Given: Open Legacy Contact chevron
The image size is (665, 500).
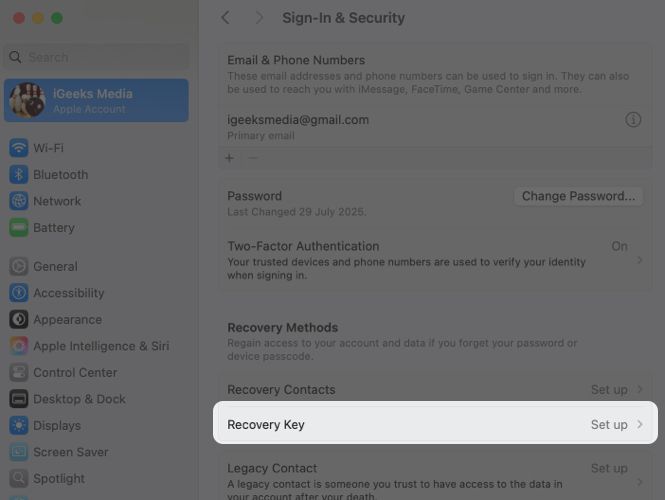Looking at the screenshot, I should [x=640, y=482].
